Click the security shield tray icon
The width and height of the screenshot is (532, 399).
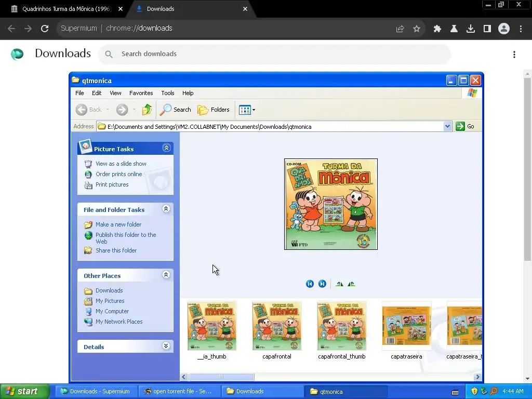coord(474,391)
